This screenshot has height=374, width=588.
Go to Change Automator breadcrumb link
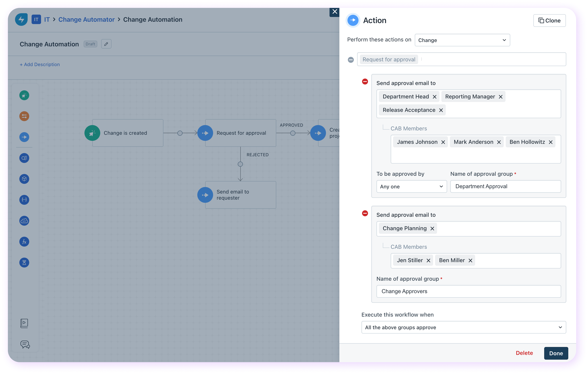[x=86, y=20]
